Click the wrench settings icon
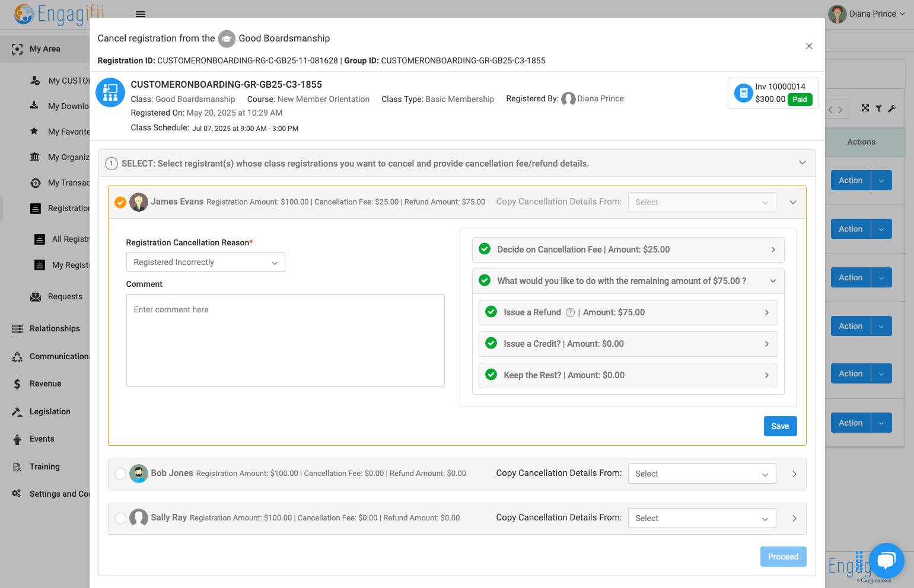This screenshot has height=588, width=914. [891, 108]
